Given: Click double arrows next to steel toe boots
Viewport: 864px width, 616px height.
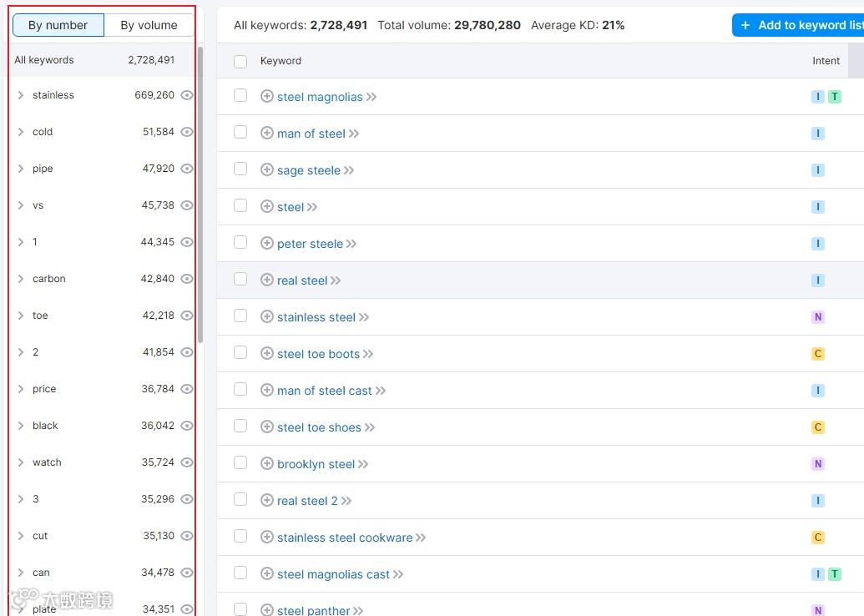Looking at the screenshot, I should click(x=368, y=354).
